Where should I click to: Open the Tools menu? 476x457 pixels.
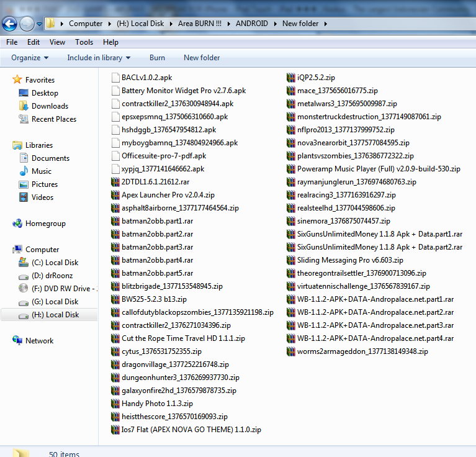pos(84,42)
